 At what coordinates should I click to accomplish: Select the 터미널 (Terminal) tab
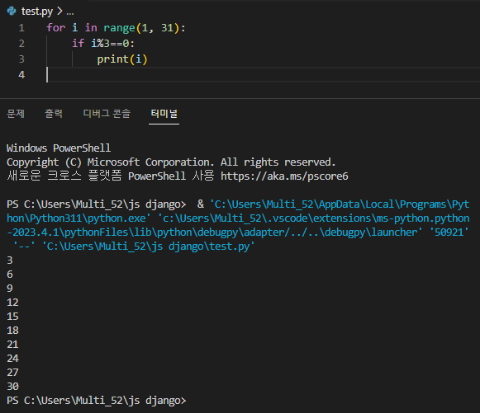tap(164, 114)
